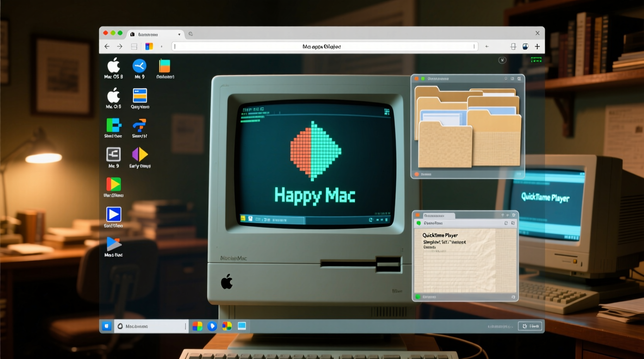Click the button at right end of taskbar
Viewport: 644px width, 359px height.
click(530, 326)
